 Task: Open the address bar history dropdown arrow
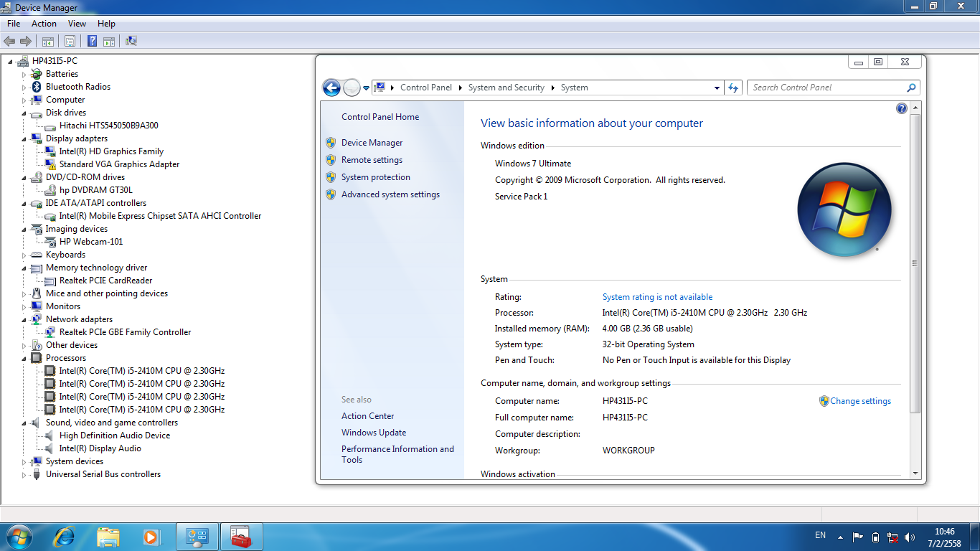[x=717, y=88]
